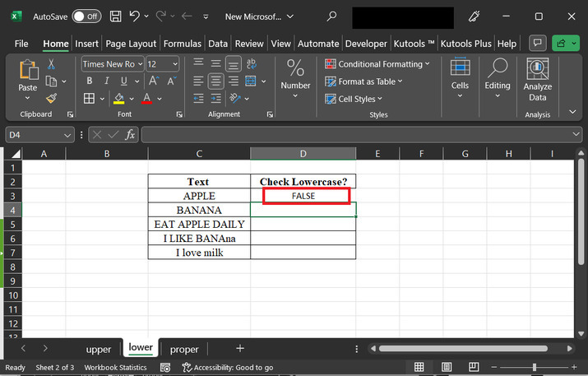The image size is (588, 376).
Task: Open the font name dropdown
Action: [141, 64]
